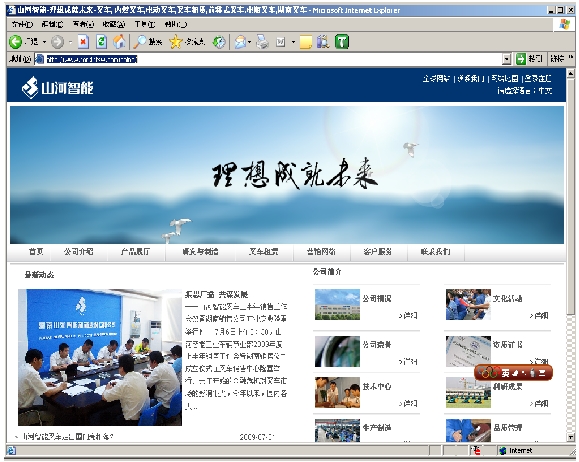Go to the Home page icon
Screen dimensions: 579x462
click(x=119, y=42)
